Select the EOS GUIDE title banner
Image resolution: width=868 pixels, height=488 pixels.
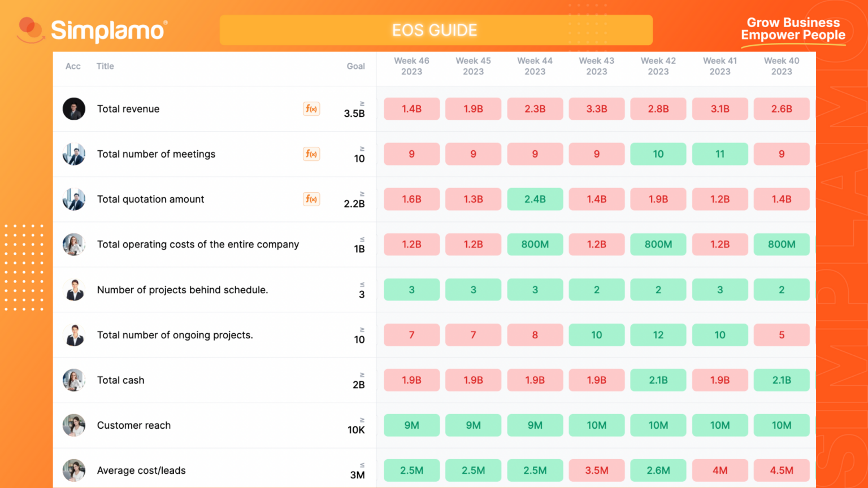(435, 30)
